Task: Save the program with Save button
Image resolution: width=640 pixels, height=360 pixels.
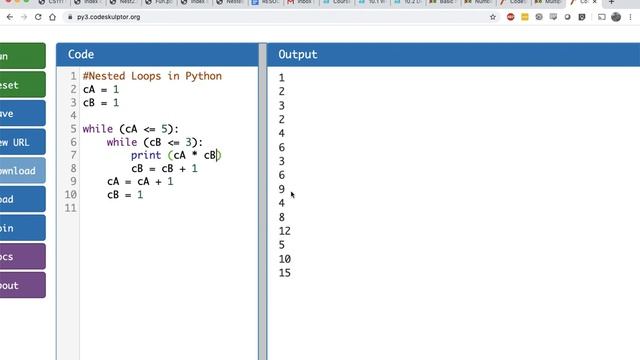Action: click(x=22, y=113)
